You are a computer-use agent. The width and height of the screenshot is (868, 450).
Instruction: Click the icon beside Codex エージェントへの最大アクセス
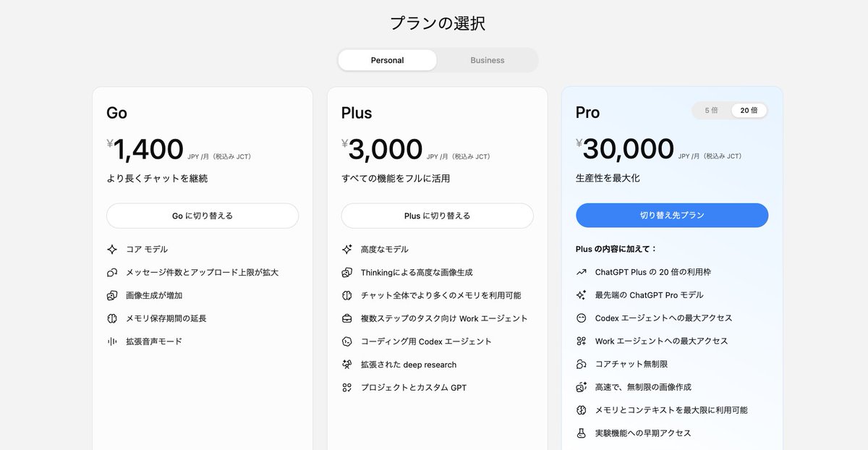click(581, 318)
